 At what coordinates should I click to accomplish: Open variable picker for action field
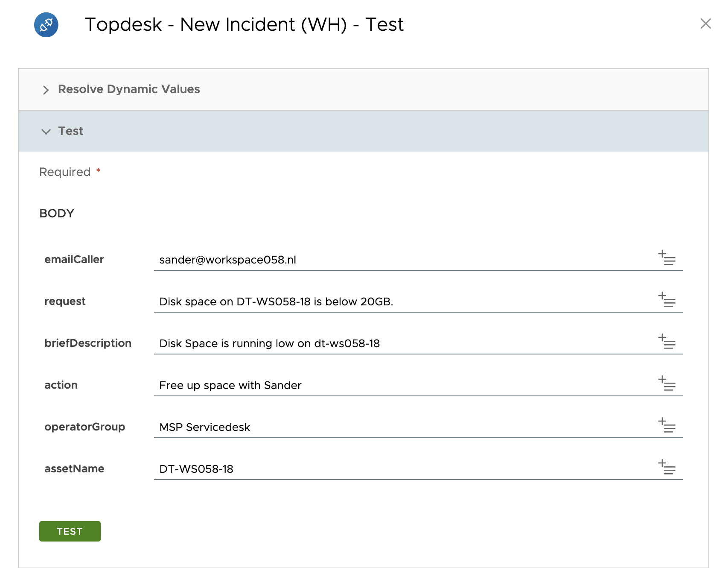(667, 384)
